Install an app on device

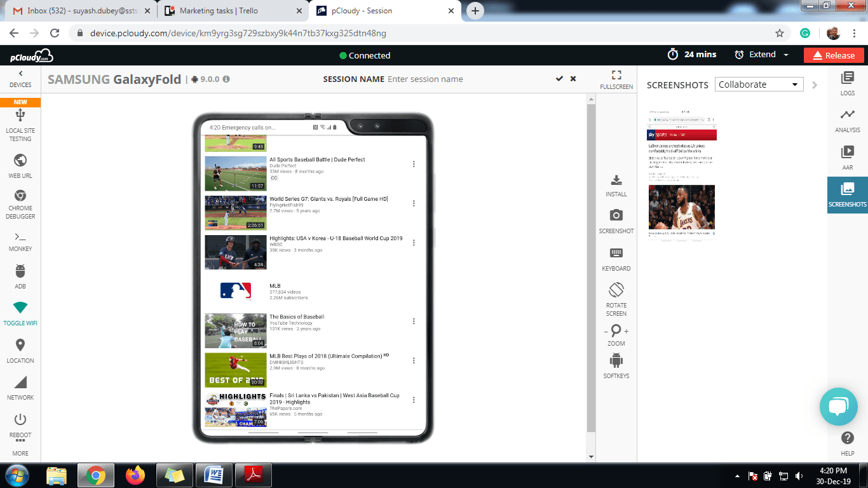click(x=616, y=186)
